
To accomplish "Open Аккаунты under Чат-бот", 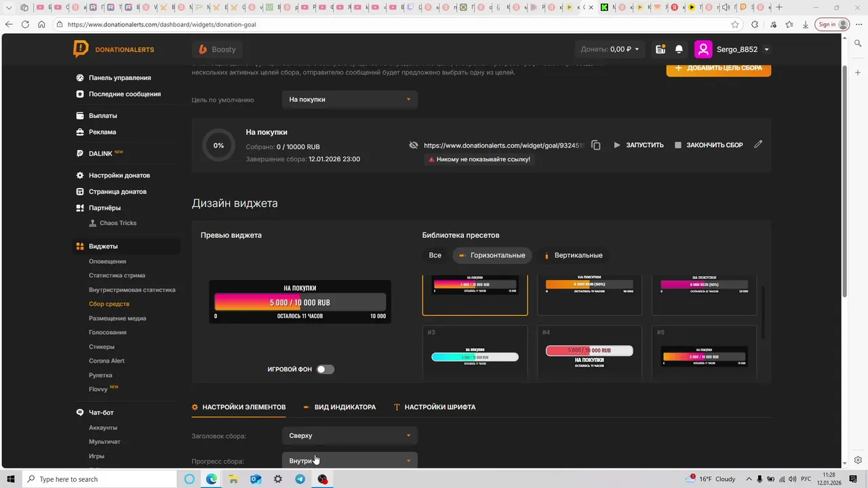I will [103, 428].
